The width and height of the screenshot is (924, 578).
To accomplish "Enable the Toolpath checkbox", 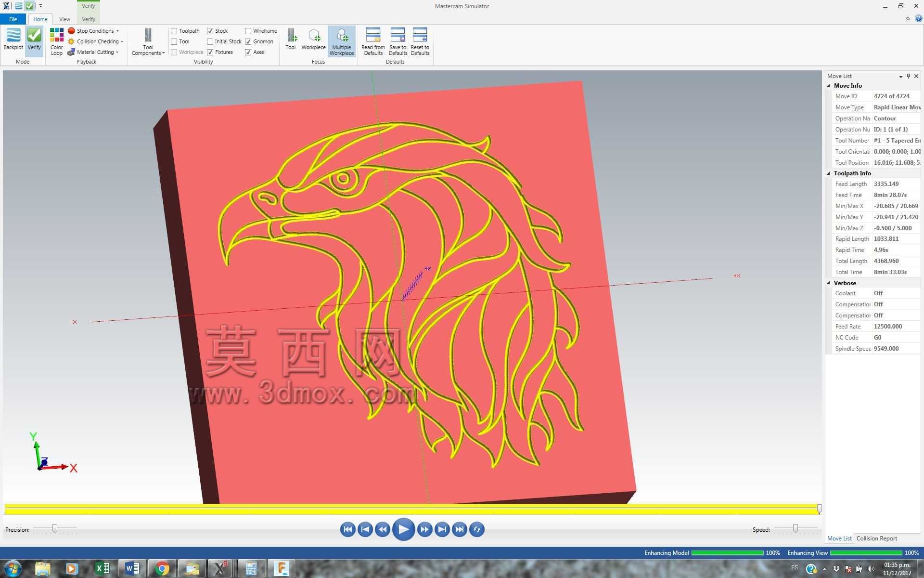I will click(x=174, y=31).
